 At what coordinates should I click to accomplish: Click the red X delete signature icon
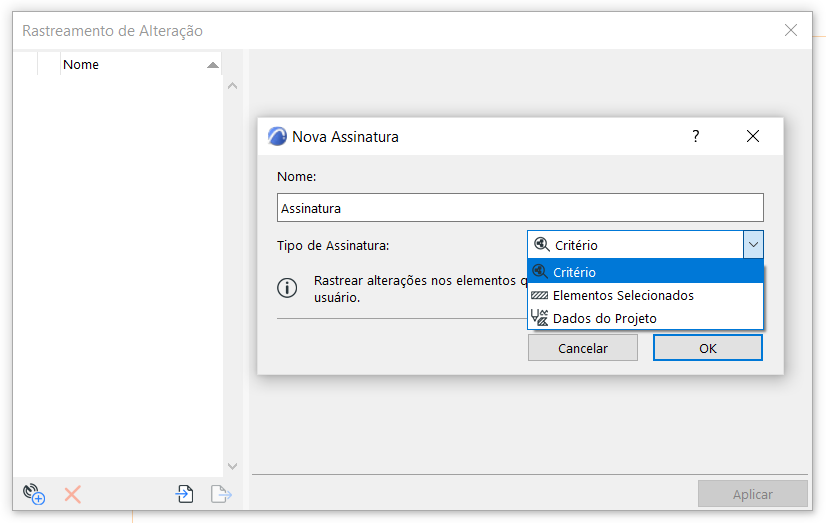(72, 493)
